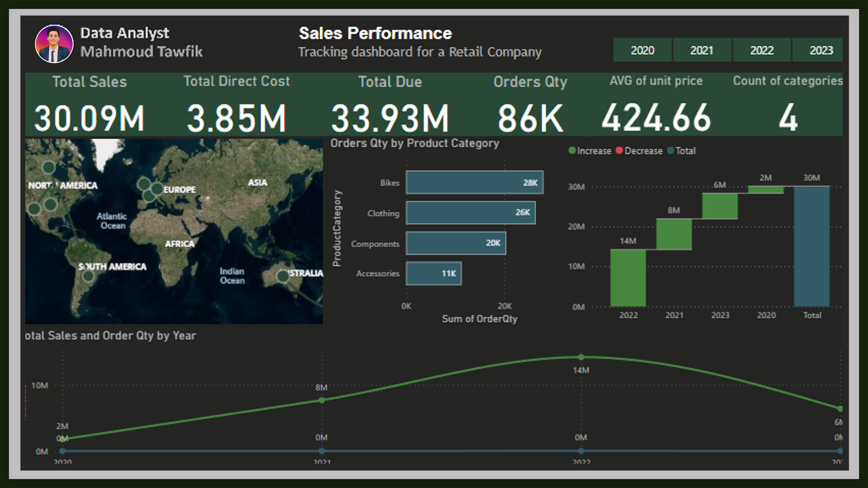Click the AFRICA label on the map

pos(180,244)
